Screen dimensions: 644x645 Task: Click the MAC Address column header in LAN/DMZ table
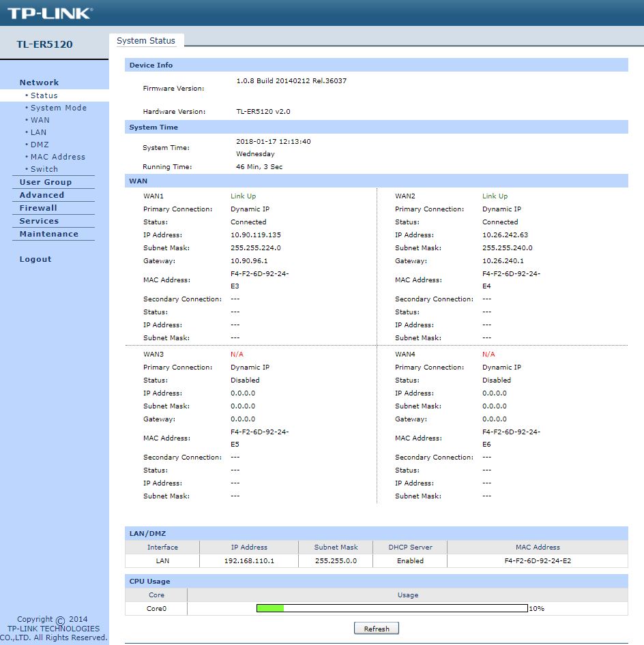coord(538,547)
